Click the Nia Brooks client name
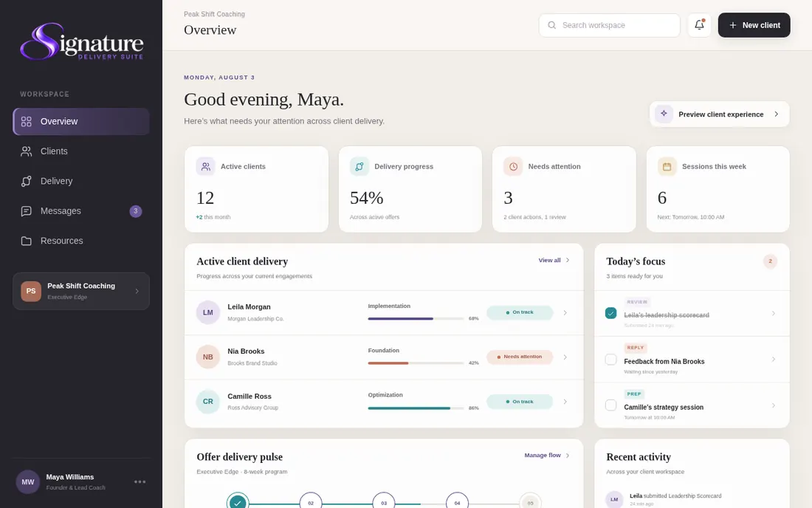 [246, 351]
